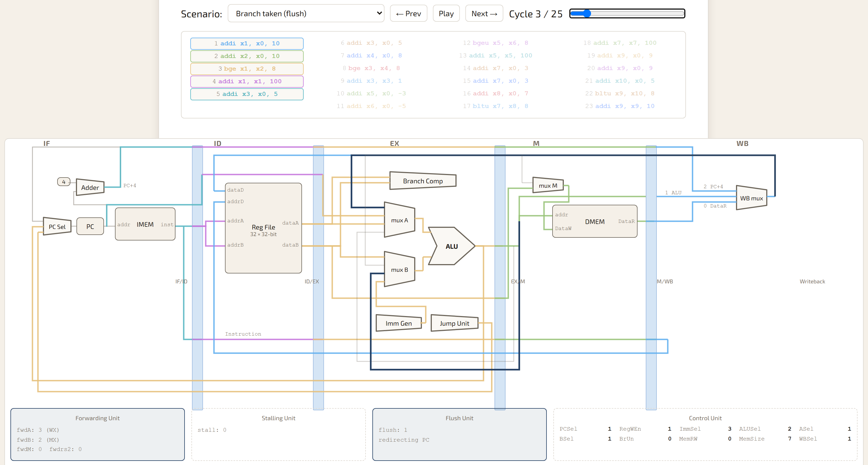Click instruction 8 bge x3, x4, 8
868x465 pixels.
point(371,68)
